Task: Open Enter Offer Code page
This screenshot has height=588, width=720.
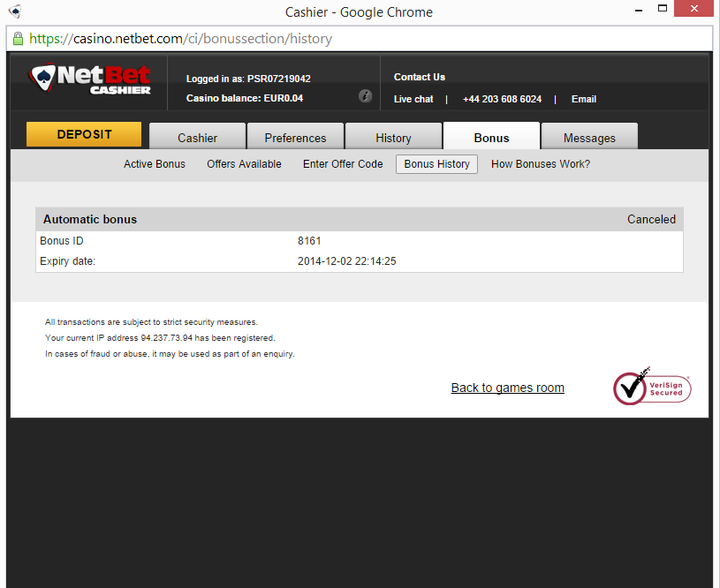Action: 343,164
